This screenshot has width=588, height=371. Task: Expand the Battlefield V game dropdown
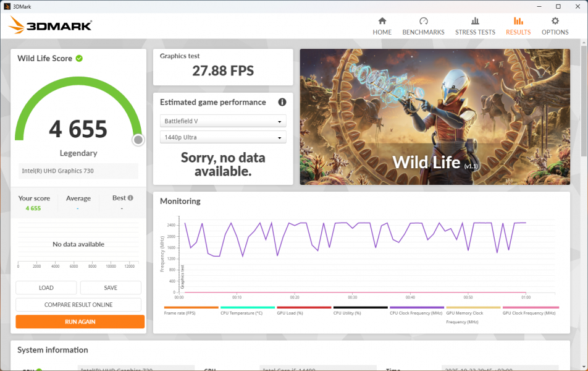point(223,121)
